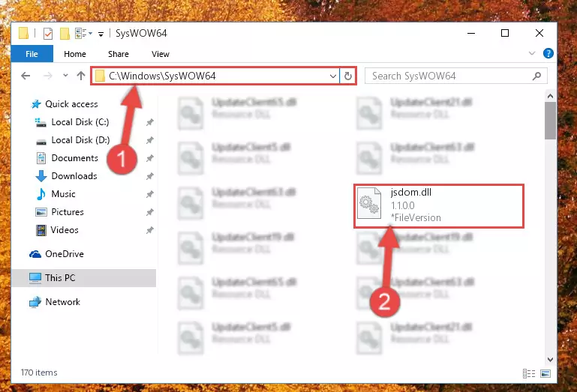The image size is (577, 392).
Task: Switch to the Share ribbon tab
Action: tap(118, 54)
